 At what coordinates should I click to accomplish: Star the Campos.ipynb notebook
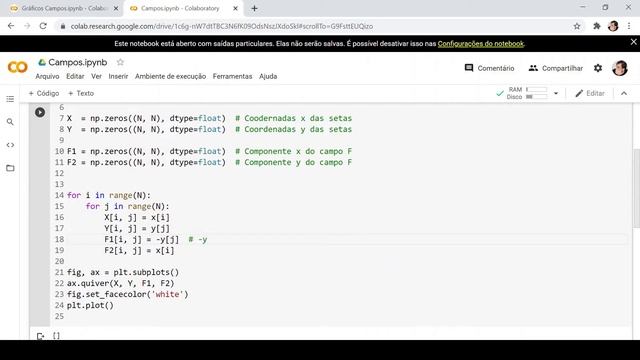(x=120, y=62)
